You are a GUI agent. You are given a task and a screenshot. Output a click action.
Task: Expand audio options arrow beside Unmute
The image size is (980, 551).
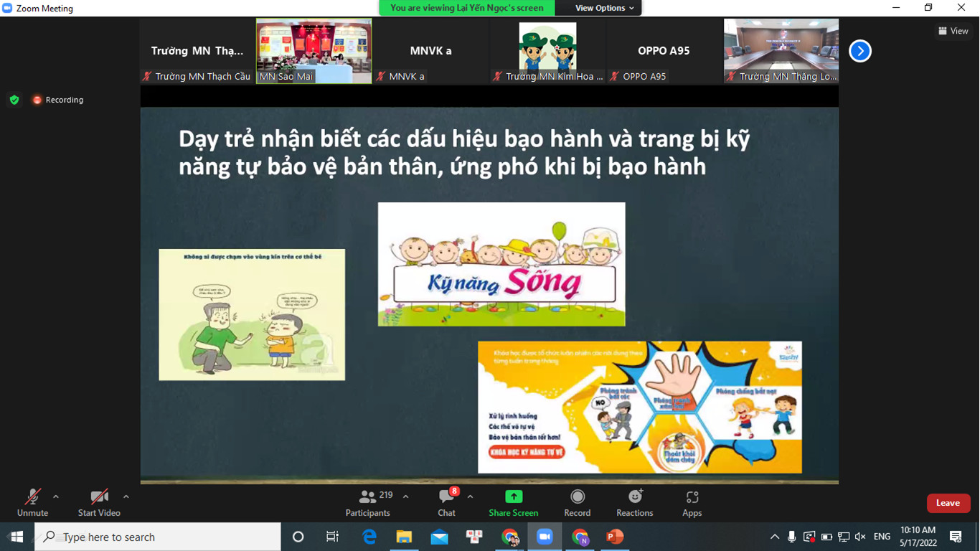(56, 496)
